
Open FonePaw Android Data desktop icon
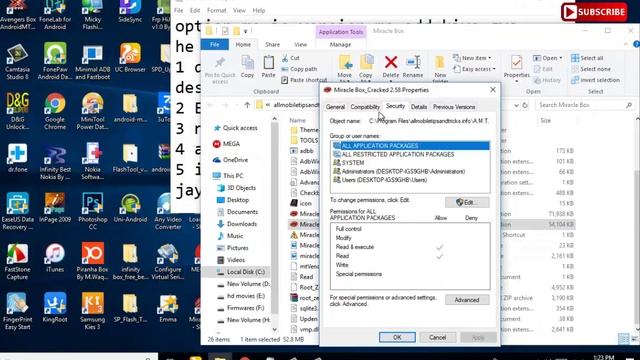55,61
